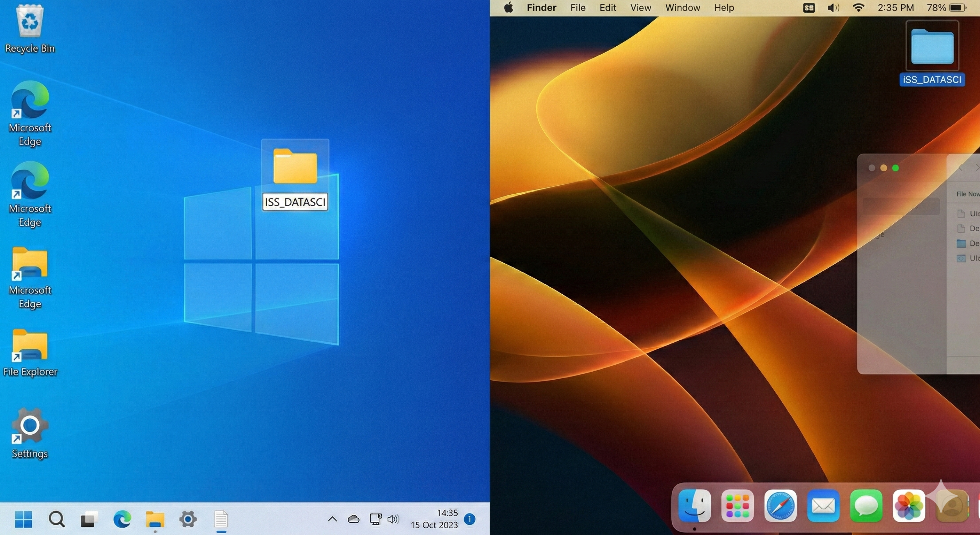Open Mail app in Dock

point(823,506)
